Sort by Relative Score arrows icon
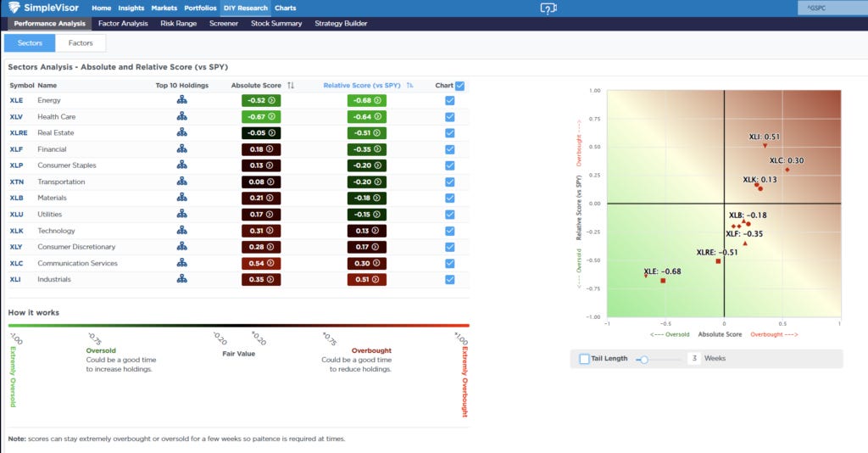The width and height of the screenshot is (868, 453). pyautogui.click(x=409, y=86)
